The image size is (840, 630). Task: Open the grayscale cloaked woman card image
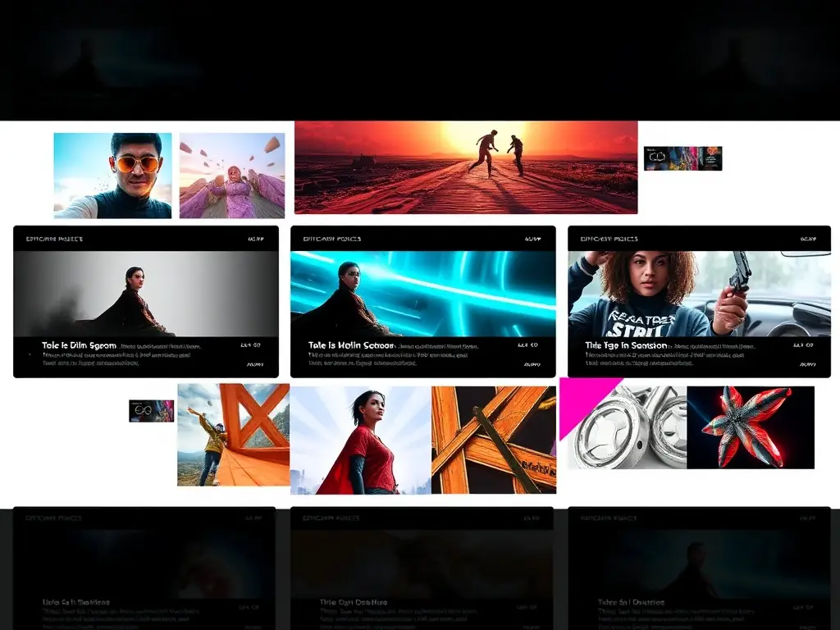point(146,294)
